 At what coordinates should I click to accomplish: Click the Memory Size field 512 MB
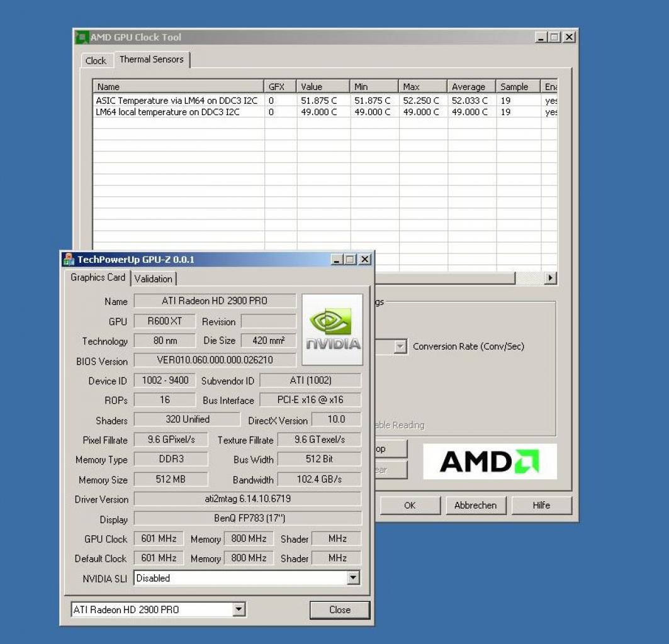pos(171,479)
